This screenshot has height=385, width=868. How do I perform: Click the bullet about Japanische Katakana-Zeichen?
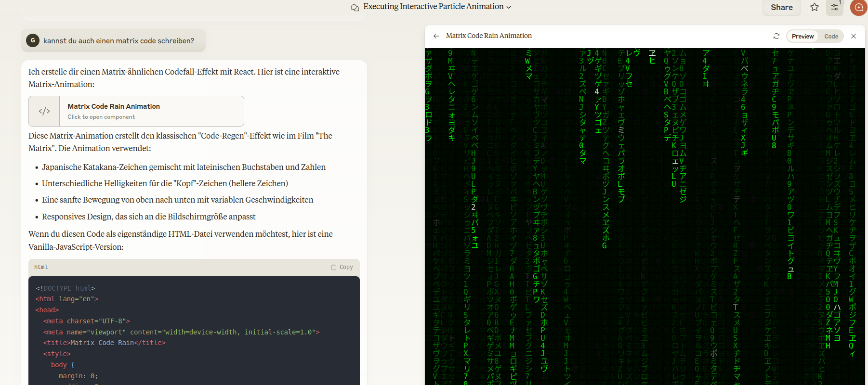pyautogui.click(x=184, y=167)
